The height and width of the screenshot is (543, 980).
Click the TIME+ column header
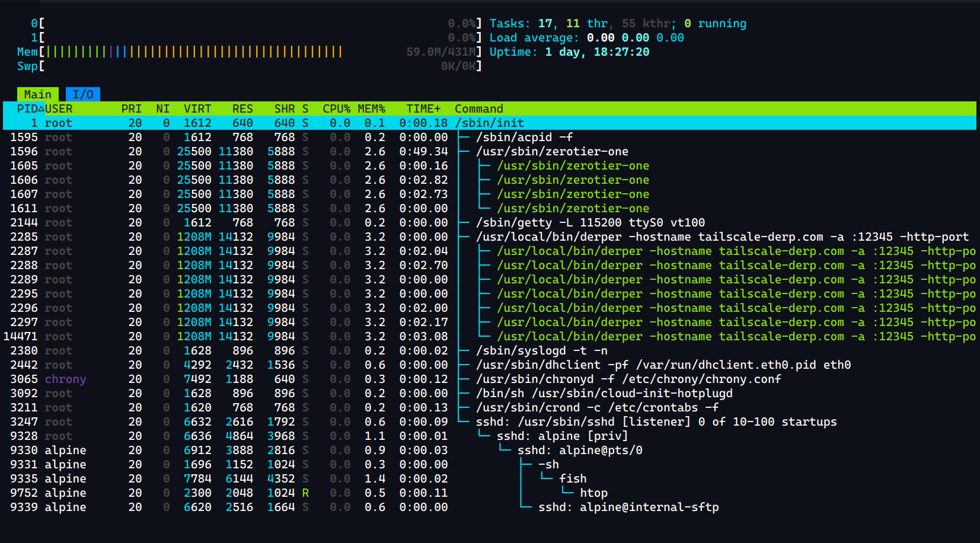[x=423, y=109]
